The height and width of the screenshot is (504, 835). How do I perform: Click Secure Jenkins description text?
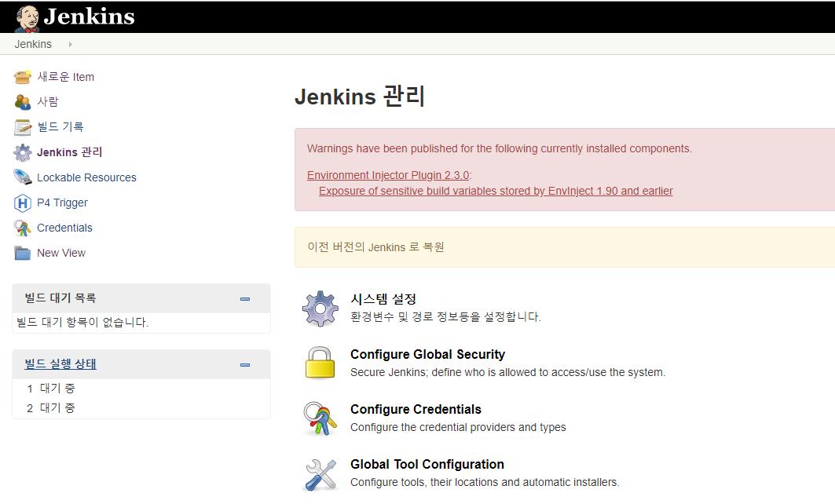pos(507,372)
